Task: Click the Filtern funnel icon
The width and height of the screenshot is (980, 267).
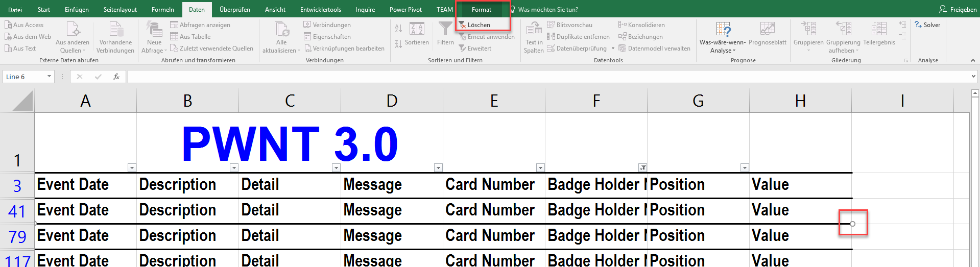Action: tap(445, 30)
